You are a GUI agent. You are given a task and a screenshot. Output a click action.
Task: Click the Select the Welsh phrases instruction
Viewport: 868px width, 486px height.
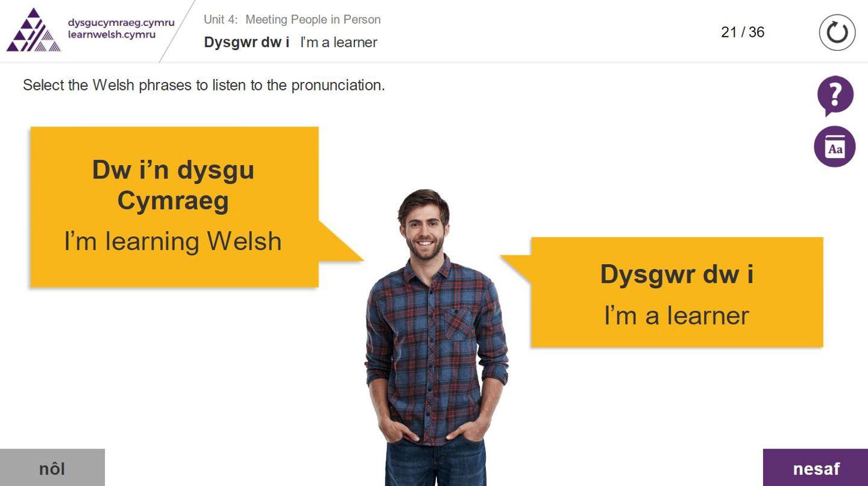pyautogui.click(x=204, y=85)
